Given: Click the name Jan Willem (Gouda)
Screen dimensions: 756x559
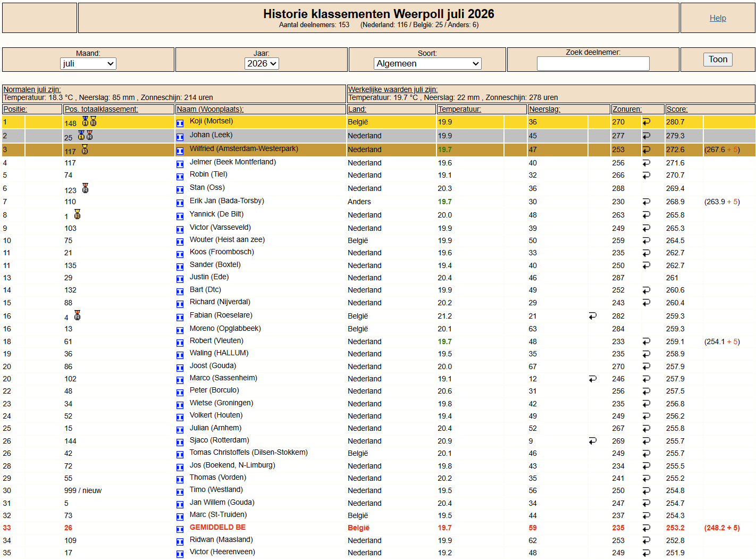Looking at the screenshot, I should pos(222,502).
